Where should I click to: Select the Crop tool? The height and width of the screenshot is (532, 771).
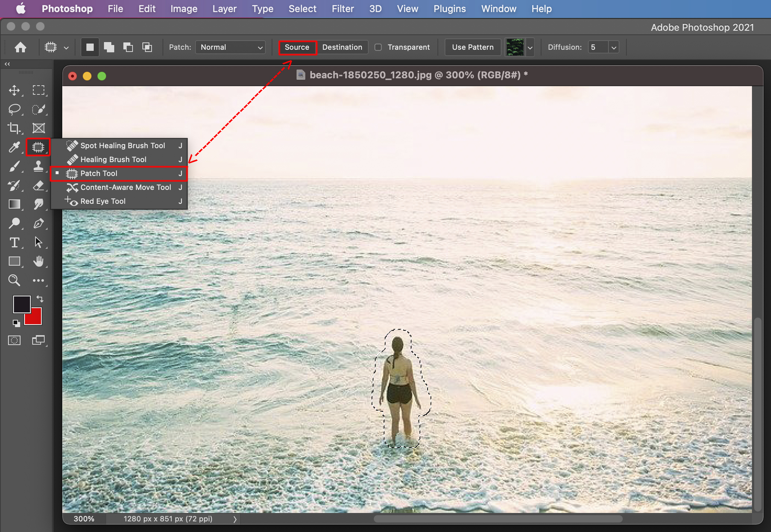point(14,128)
